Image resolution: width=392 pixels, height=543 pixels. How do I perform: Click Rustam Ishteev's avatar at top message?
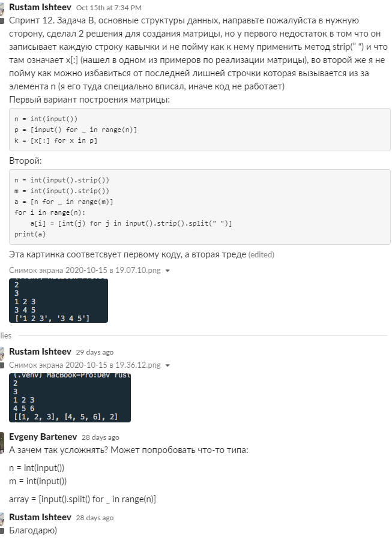(2, 11)
